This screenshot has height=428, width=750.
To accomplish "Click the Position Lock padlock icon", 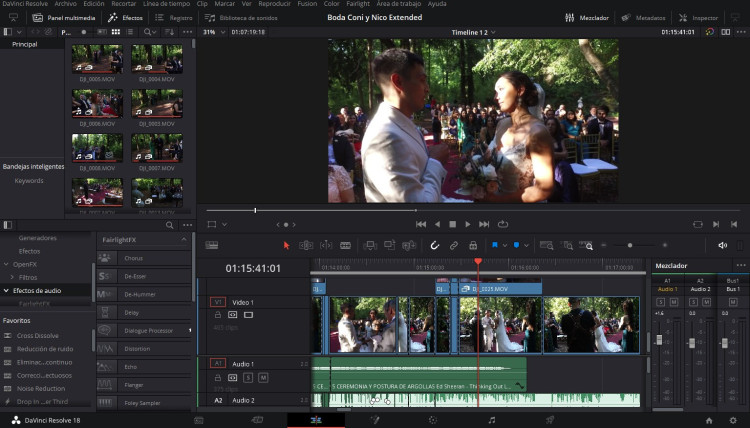I will [473, 245].
